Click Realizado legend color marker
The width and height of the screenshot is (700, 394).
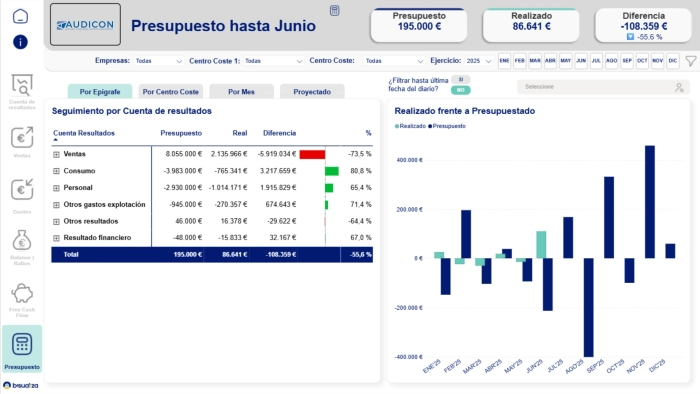tap(397, 126)
